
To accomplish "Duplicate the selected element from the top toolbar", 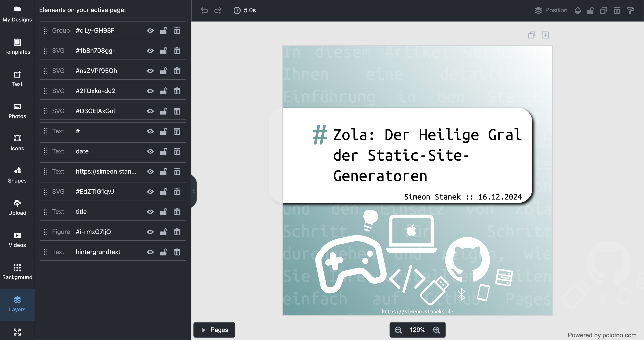I will 604,10.
